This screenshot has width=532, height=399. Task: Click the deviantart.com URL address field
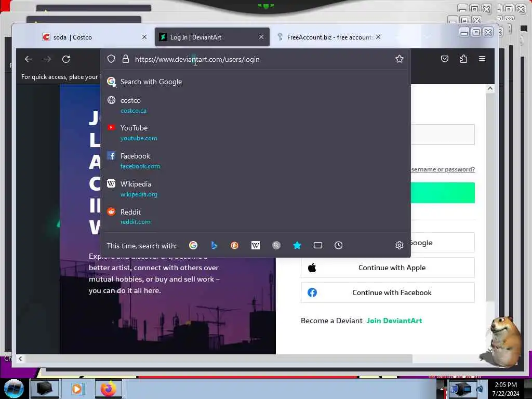tap(261, 59)
